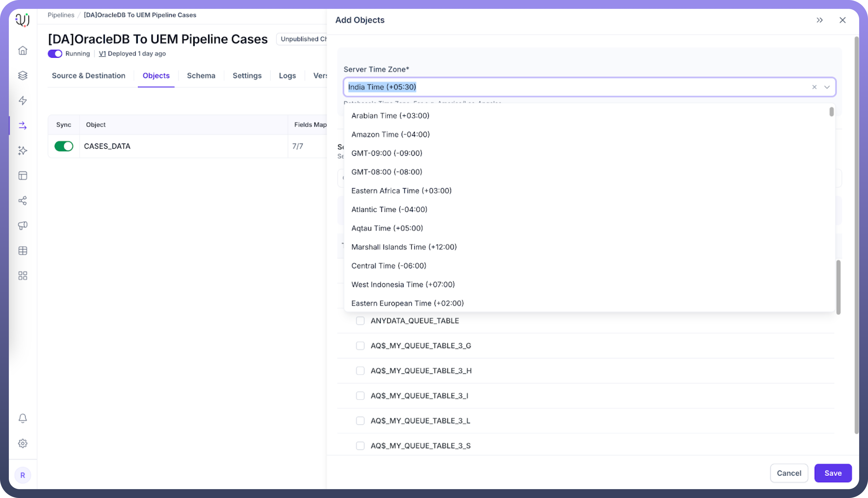Image resolution: width=868 pixels, height=498 pixels.
Task: Switch to the Schema tab
Action: (x=201, y=76)
